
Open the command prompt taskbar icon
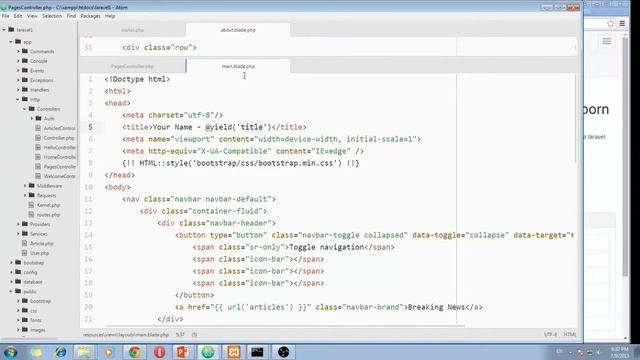pyautogui.click(x=257, y=352)
